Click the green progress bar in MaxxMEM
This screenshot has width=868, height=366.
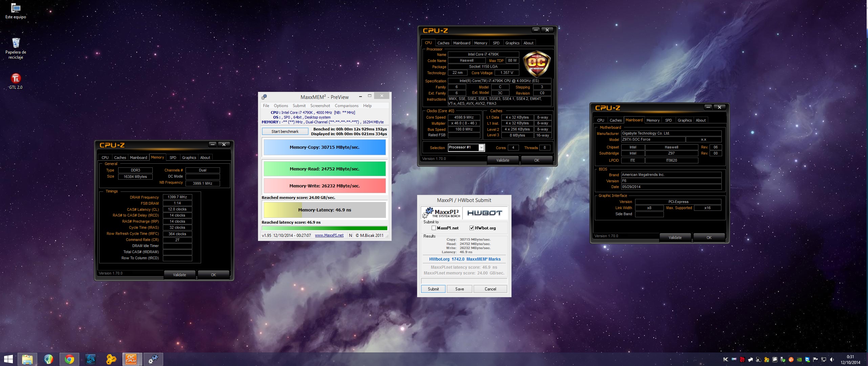(x=325, y=228)
